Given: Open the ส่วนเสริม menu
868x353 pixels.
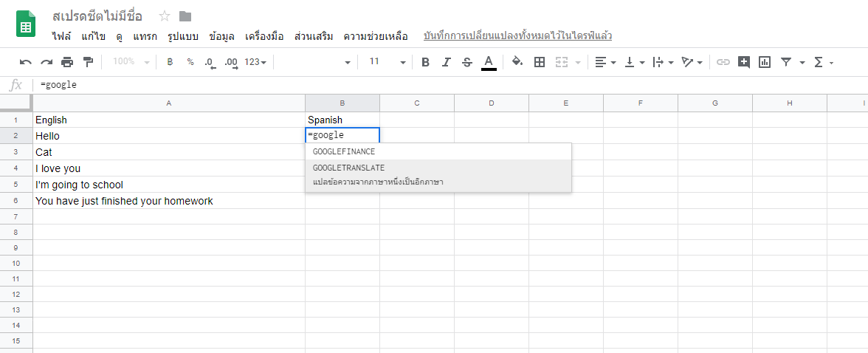Looking at the screenshot, I should 314,37.
